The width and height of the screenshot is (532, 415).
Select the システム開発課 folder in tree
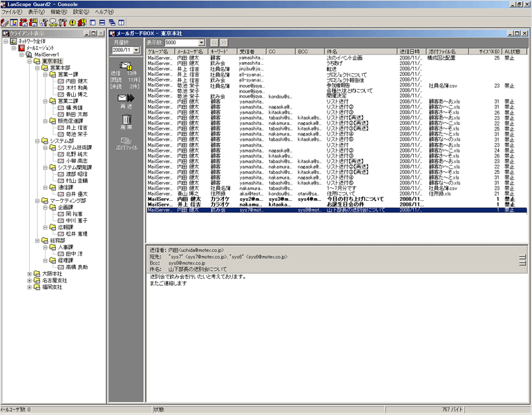[75, 168]
